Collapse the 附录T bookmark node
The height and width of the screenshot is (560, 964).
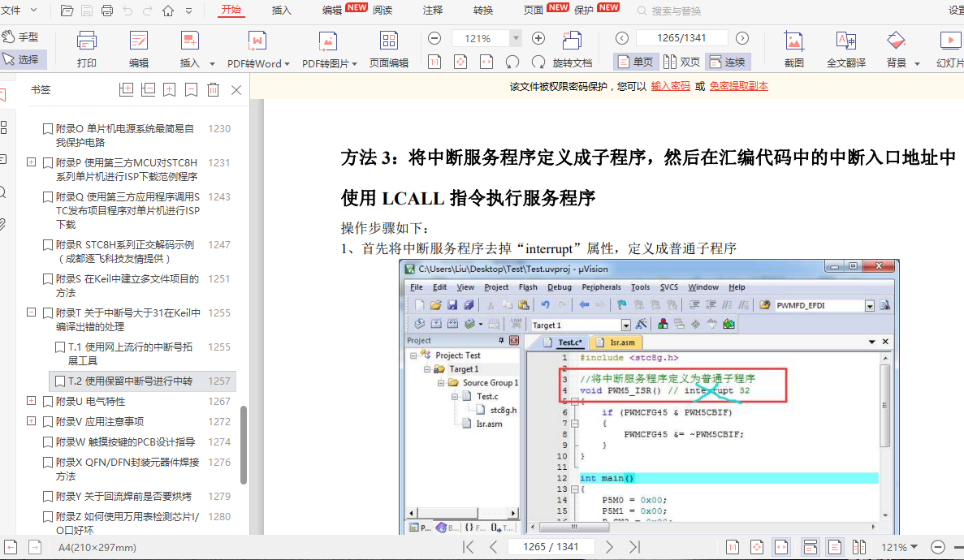click(x=32, y=312)
